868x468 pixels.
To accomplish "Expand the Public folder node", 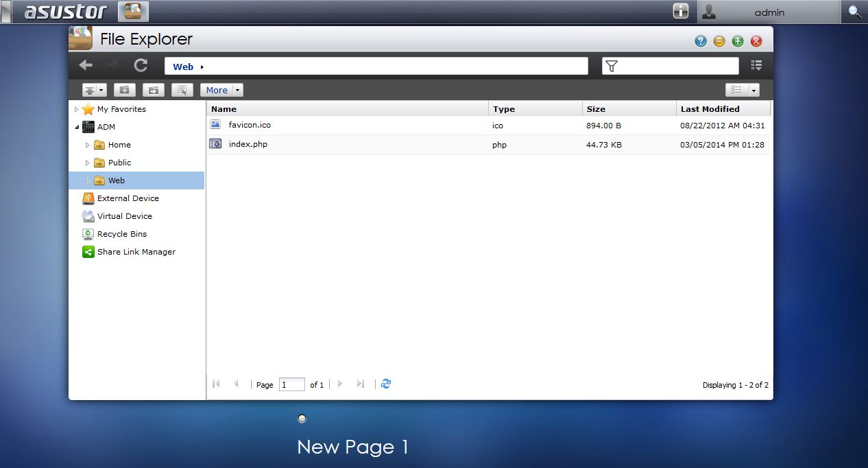I will [x=87, y=163].
